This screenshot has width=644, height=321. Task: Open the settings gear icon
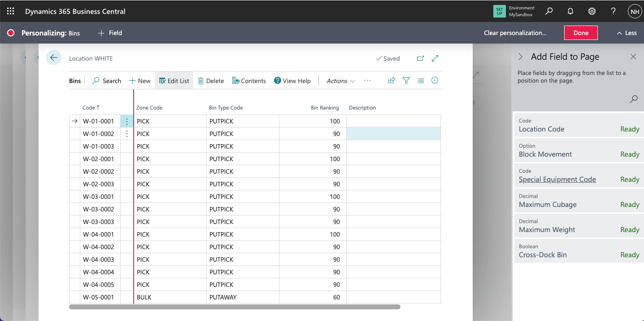592,11
